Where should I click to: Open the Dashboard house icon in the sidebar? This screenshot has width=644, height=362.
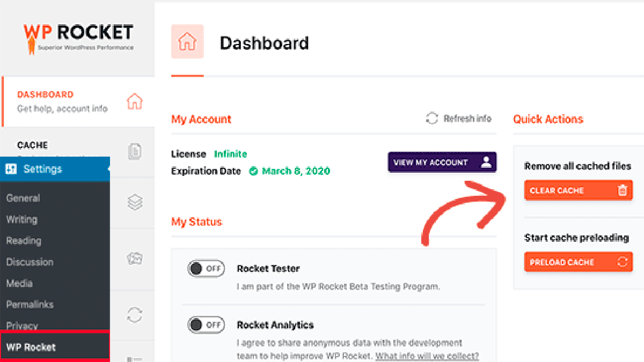(x=134, y=101)
